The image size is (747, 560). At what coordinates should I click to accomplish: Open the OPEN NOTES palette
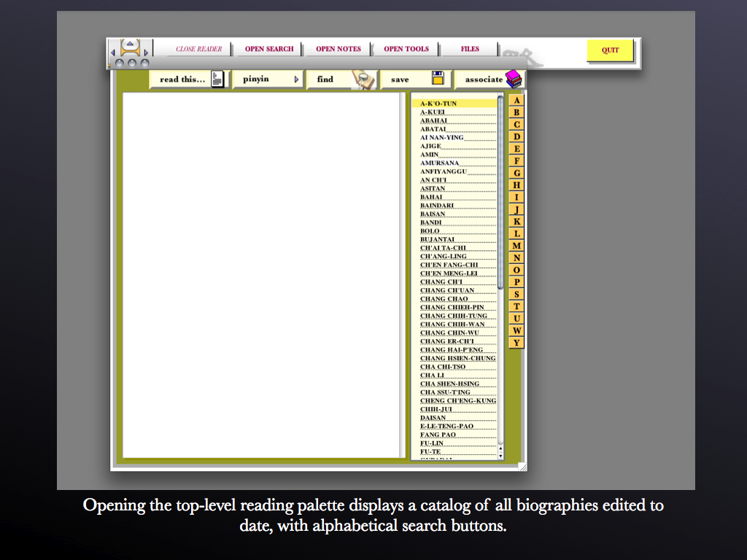(x=338, y=49)
